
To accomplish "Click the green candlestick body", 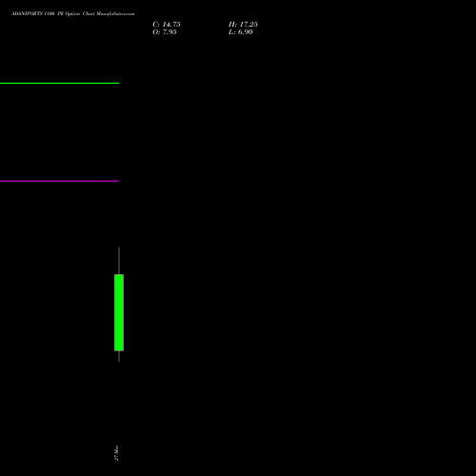I will point(119,312).
